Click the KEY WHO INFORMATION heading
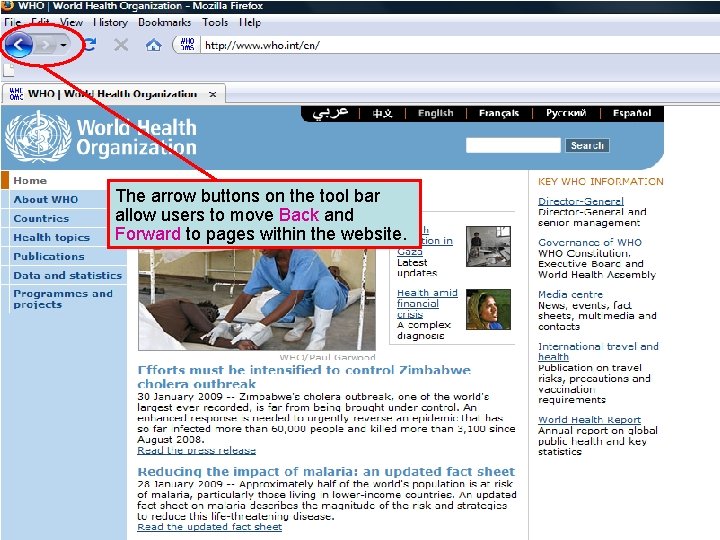The image size is (720, 540). [601, 181]
